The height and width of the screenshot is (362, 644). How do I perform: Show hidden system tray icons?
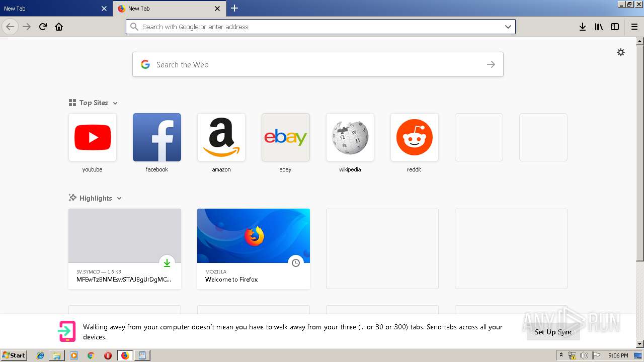[561, 355]
